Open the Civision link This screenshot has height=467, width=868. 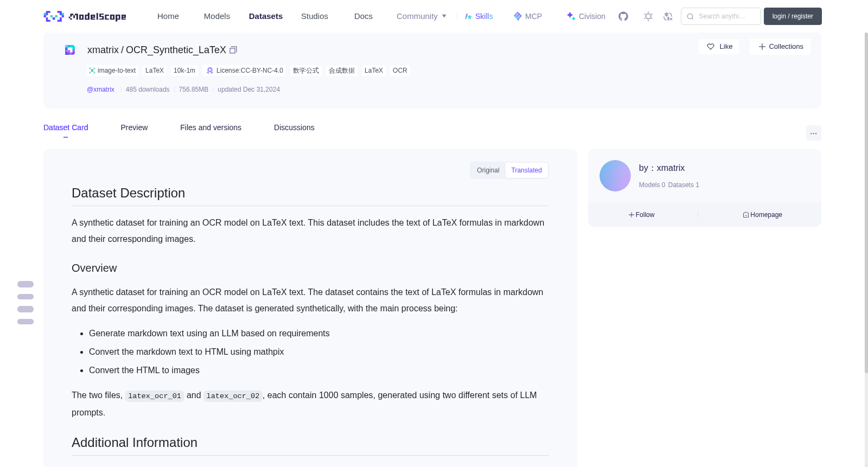click(586, 16)
